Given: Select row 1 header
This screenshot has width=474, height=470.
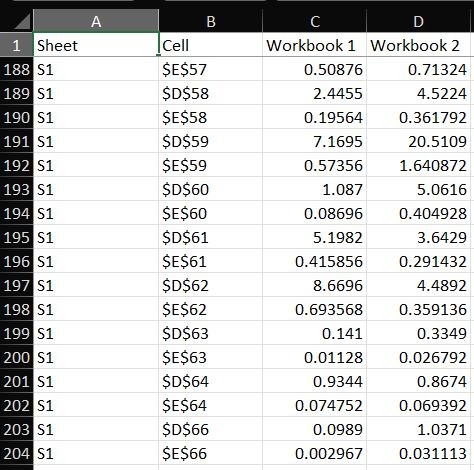Looking at the screenshot, I should click(x=17, y=45).
